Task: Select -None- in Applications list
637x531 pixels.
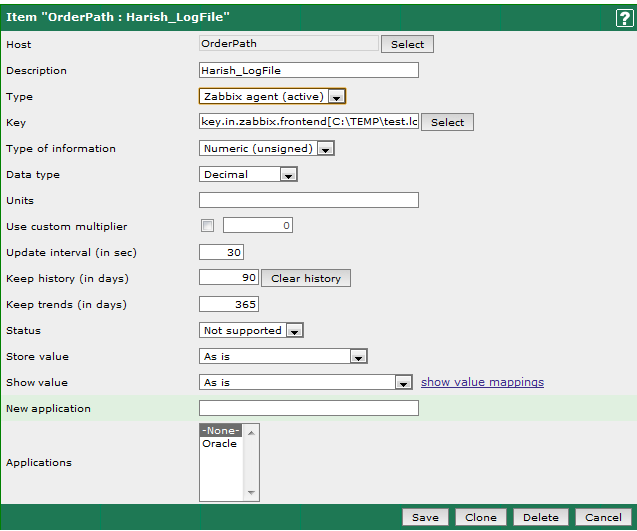Action: [221, 431]
